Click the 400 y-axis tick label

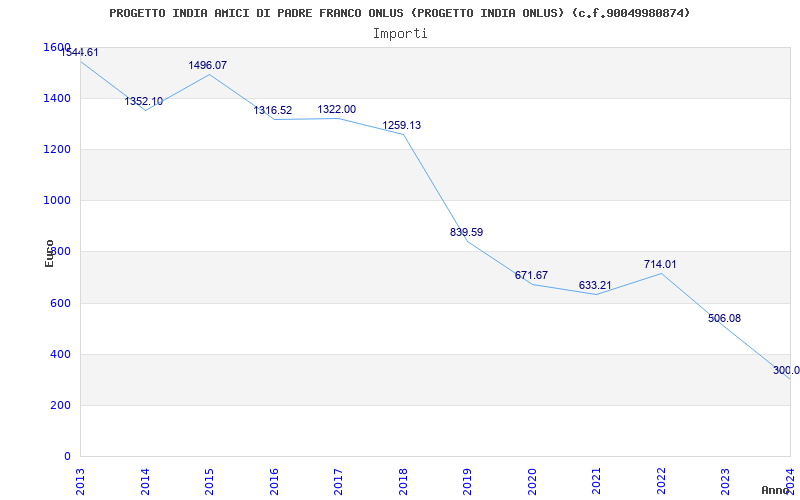(x=61, y=355)
